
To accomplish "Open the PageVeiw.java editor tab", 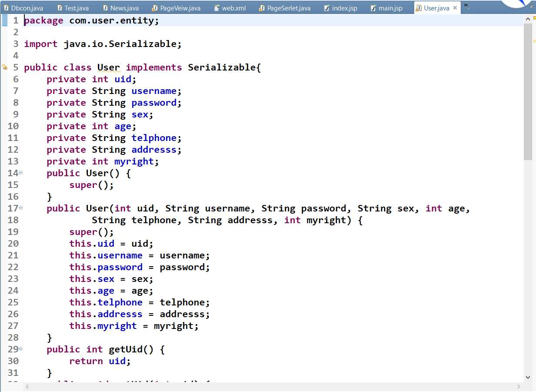I will click(177, 8).
